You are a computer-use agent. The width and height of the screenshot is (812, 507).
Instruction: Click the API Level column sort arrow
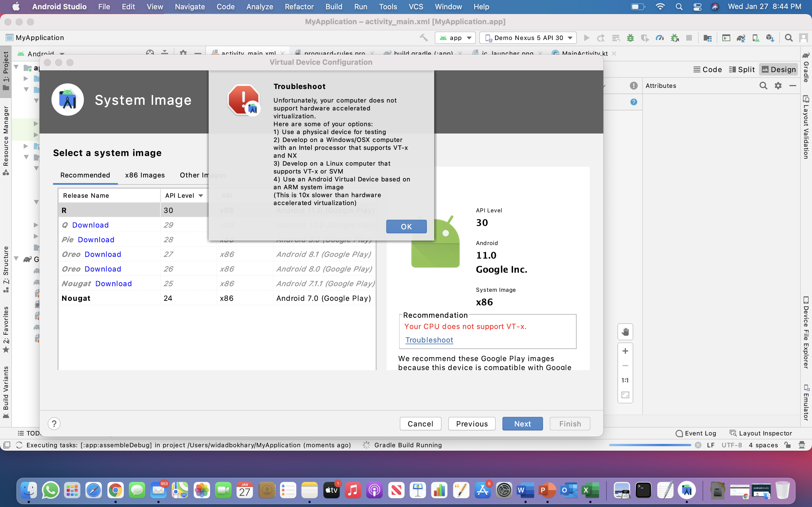[x=201, y=195]
